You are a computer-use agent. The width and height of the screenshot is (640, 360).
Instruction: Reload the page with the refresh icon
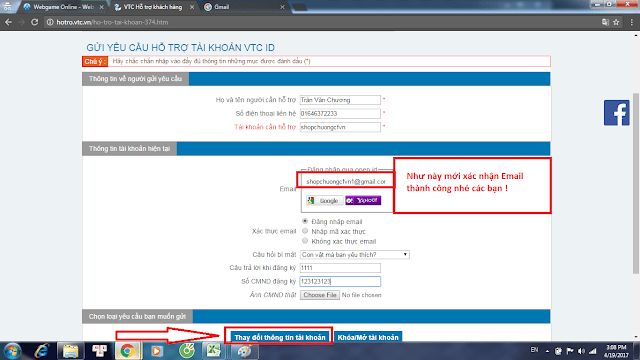[x=35, y=22]
